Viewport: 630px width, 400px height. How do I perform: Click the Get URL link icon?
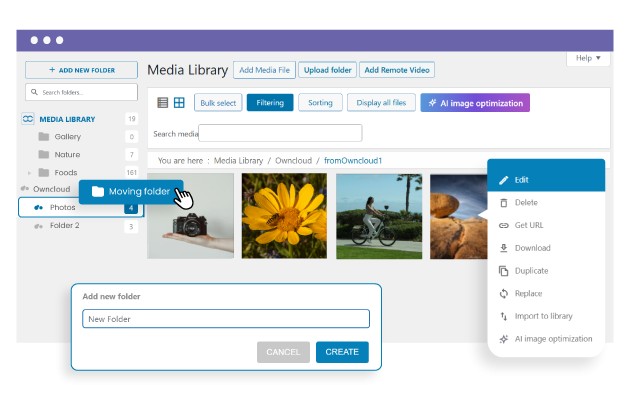pyautogui.click(x=504, y=225)
